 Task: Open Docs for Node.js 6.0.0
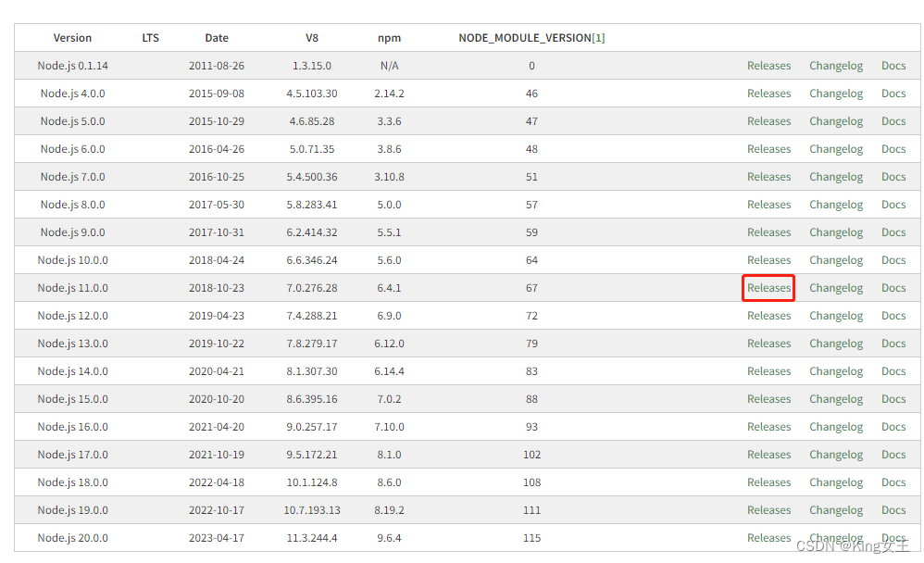tap(893, 148)
